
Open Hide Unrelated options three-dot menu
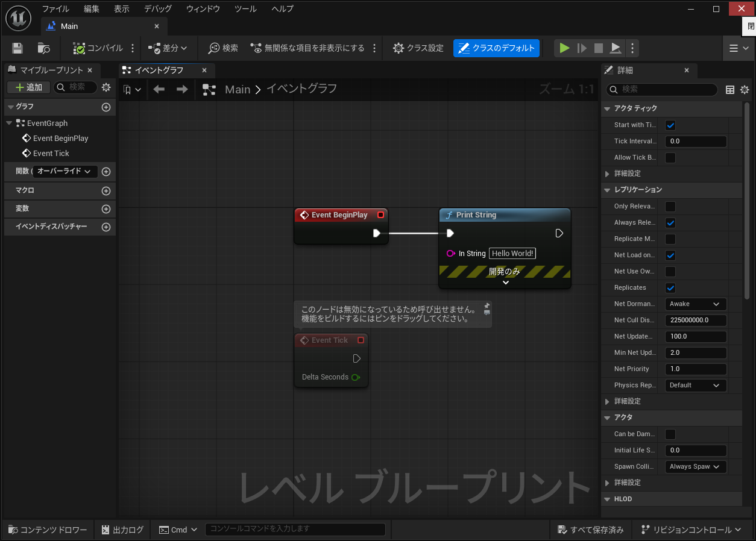click(x=374, y=48)
